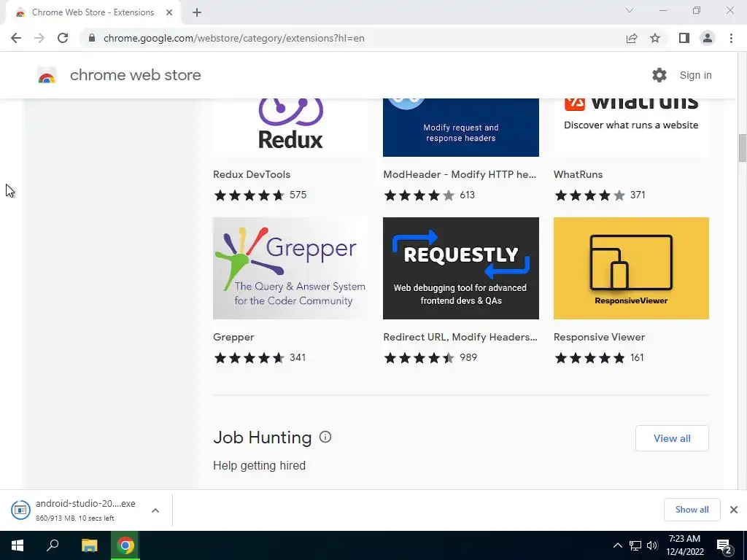
Task: Click the forward navigation arrow
Action: 39,38
